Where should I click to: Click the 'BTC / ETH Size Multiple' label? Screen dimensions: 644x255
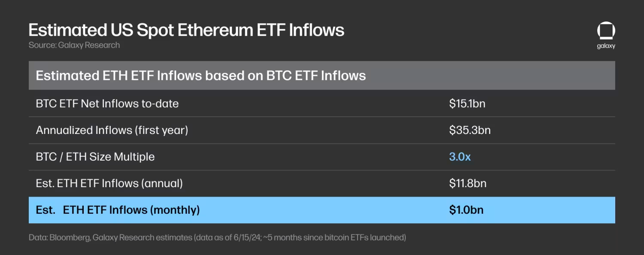[95, 157]
